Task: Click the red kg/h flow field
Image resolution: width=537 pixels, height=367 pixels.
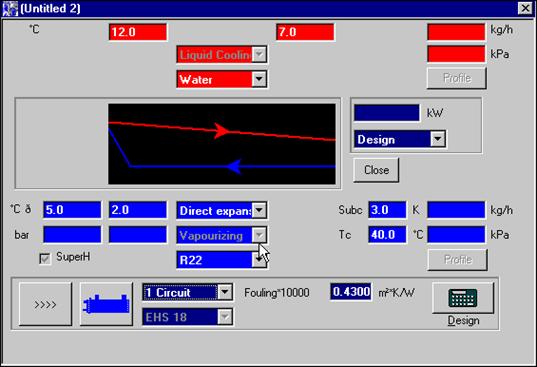Action: [x=456, y=32]
